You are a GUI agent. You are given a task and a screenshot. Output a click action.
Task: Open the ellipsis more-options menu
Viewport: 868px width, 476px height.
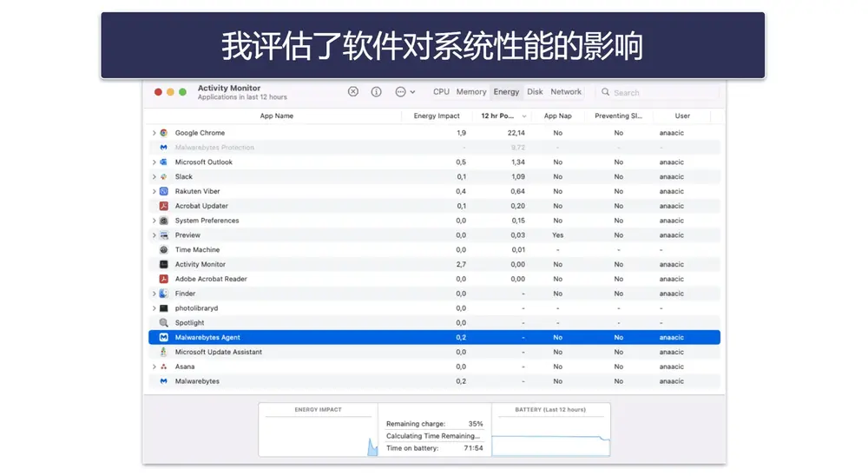[x=404, y=92]
